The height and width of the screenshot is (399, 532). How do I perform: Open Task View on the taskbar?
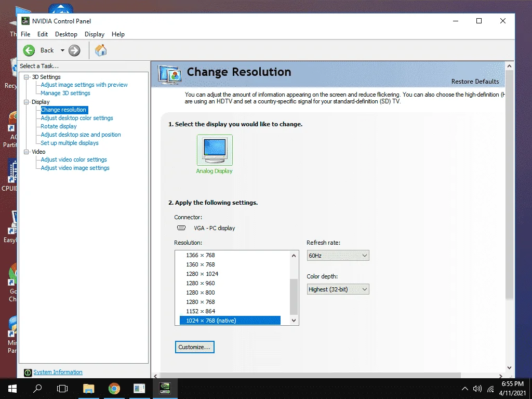click(62, 389)
